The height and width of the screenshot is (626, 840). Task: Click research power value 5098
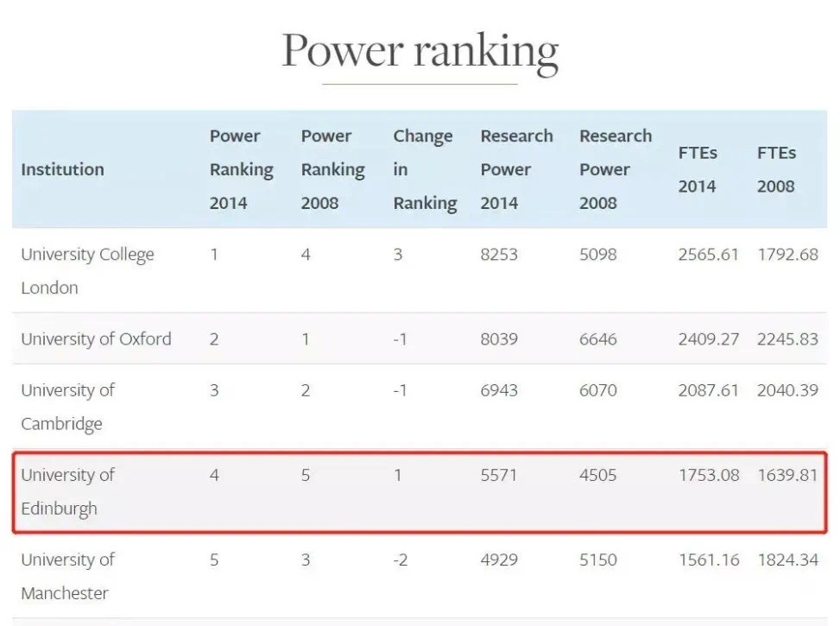pyautogui.click(x=598, y=254)
